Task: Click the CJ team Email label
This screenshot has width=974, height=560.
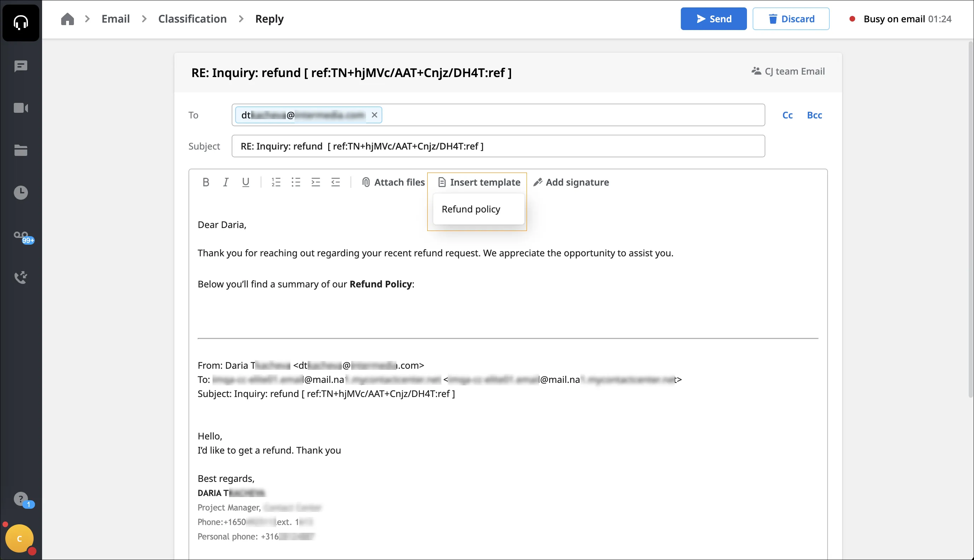Action: [x=788, y=71]
